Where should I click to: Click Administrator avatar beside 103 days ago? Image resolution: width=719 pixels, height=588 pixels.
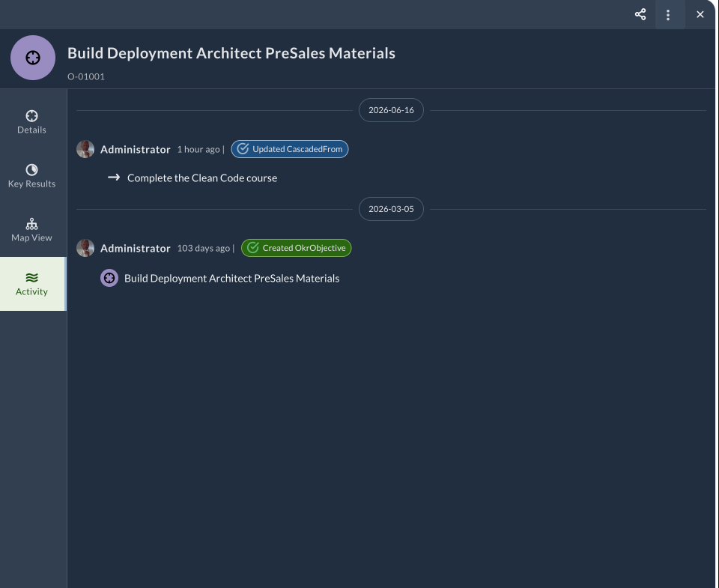pos(85,248)
